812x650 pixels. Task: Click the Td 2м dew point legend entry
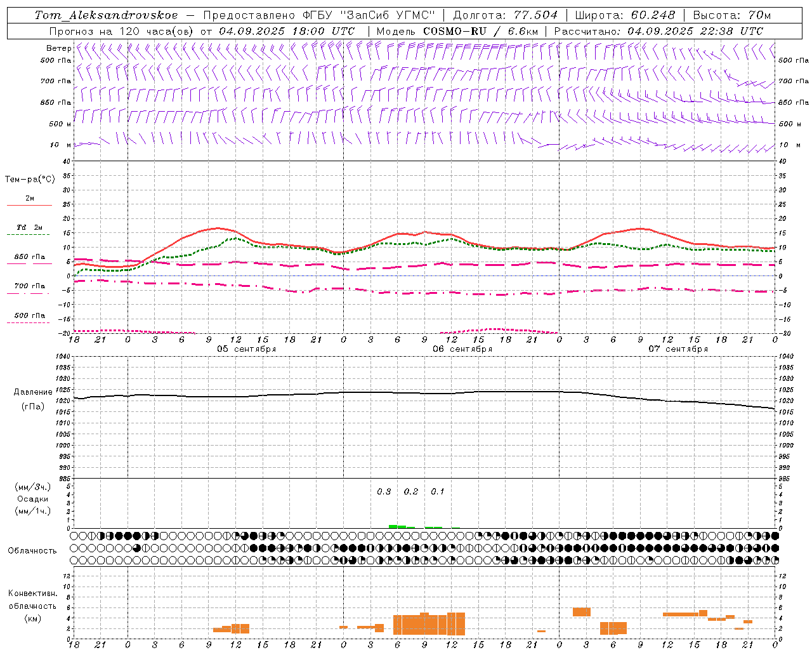pyautogui.click(x=30, y=227)
